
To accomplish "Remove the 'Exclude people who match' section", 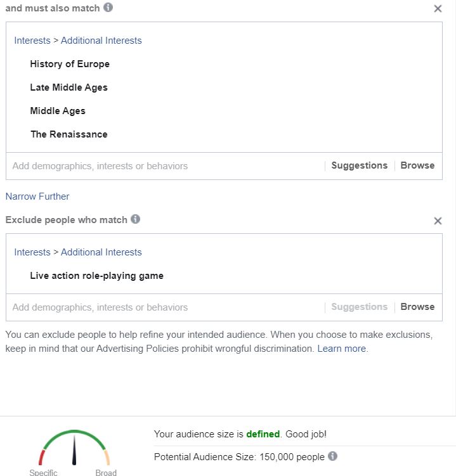I will pos(438,221).
